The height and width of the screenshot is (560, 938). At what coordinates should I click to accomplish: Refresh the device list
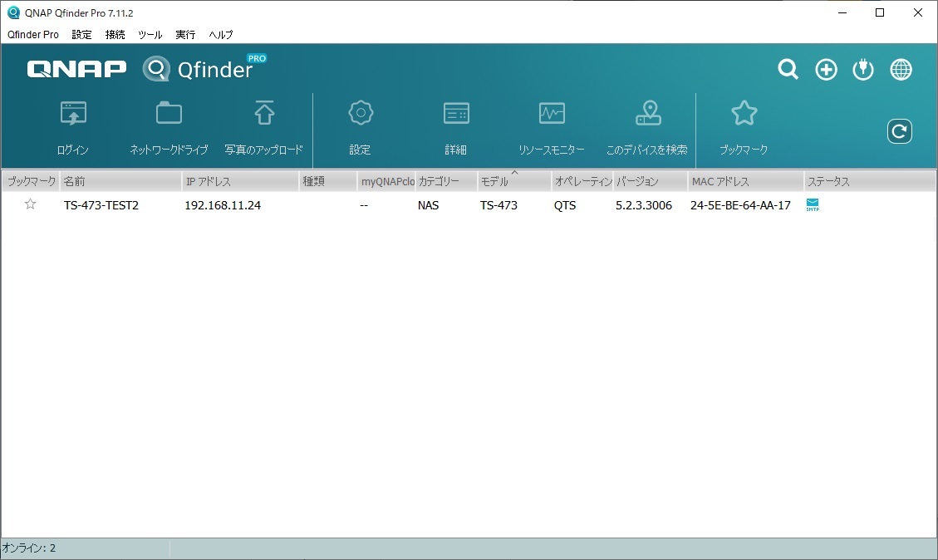pos(899,131)
